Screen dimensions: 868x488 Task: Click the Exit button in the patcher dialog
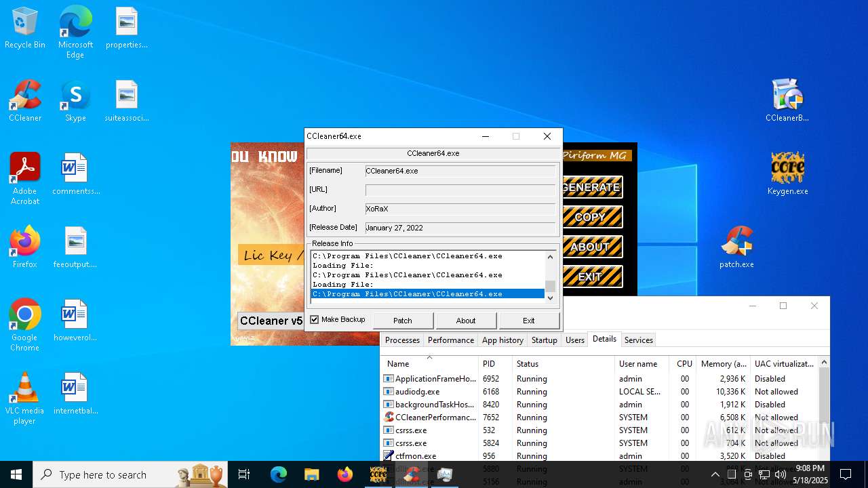(529, 321)
